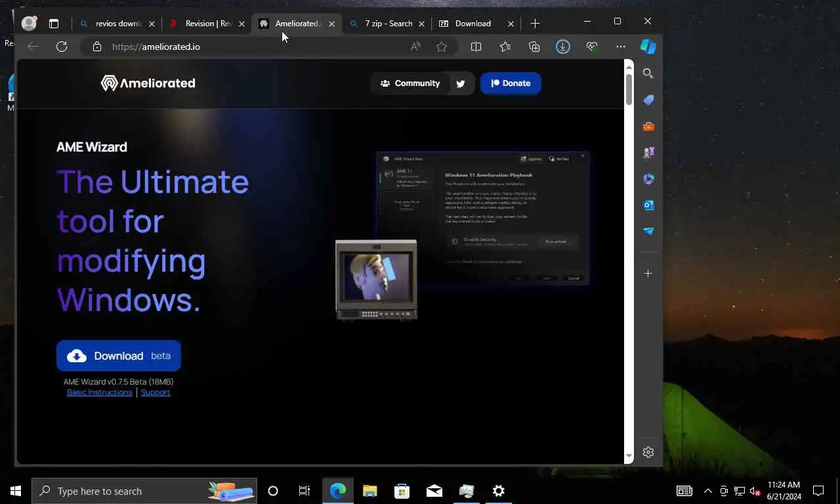The image size is (840, 504).
Task: Open File Explorer from taskbar
Action: (x=370, y=491)
